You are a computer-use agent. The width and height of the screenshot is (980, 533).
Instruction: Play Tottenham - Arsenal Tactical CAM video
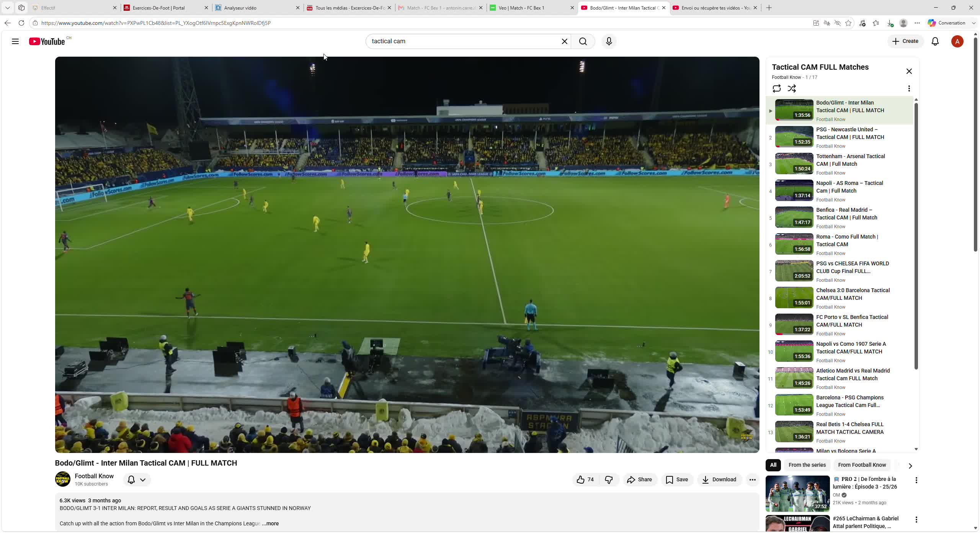[x=839, y=164]
